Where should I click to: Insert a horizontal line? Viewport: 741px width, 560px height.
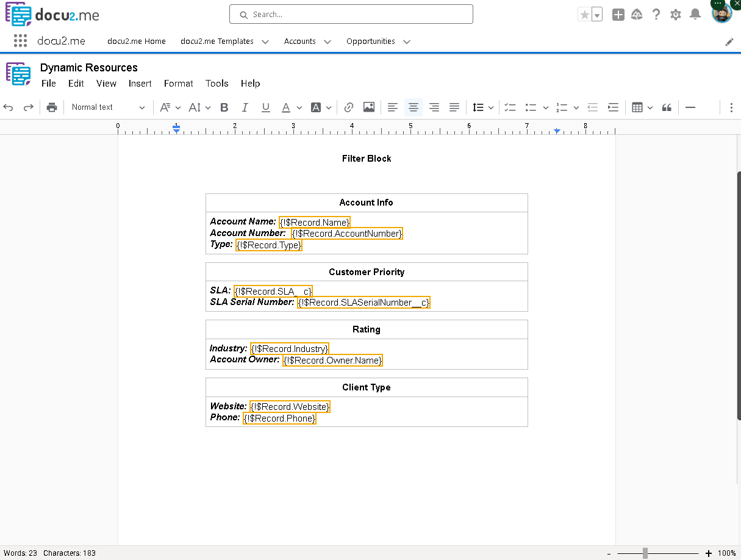690,107
